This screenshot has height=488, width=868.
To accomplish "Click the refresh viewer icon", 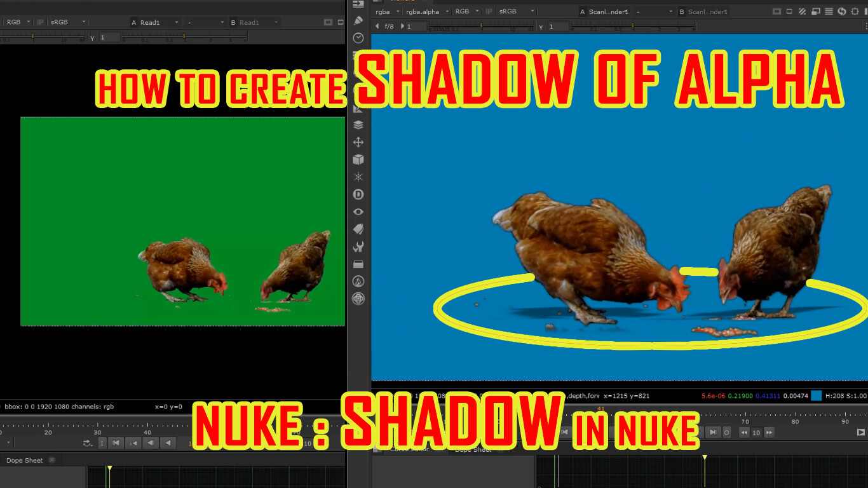I will pyautogui.click(x=842, y=11).
